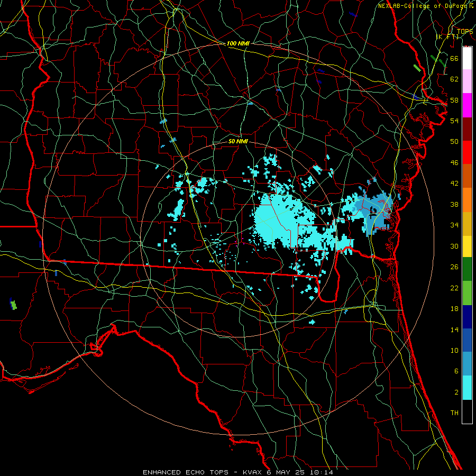Click the 'NEXLAB-College of DuPage' credit text
476x476 pixels.
pyautogui.click(x=423, y=6)
